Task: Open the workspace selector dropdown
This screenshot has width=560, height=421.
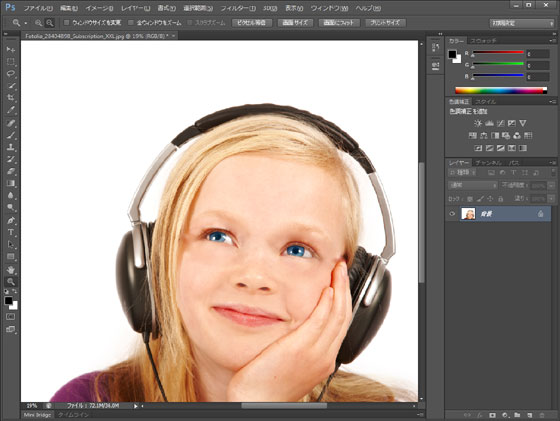Action: click(521, 23)
